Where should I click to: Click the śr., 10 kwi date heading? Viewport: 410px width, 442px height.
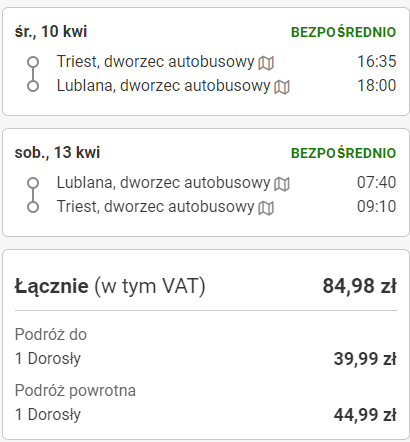click(x=51, y=32)
